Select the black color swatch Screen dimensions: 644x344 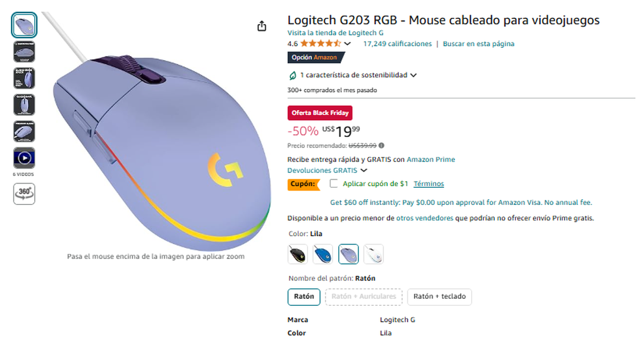297,254
